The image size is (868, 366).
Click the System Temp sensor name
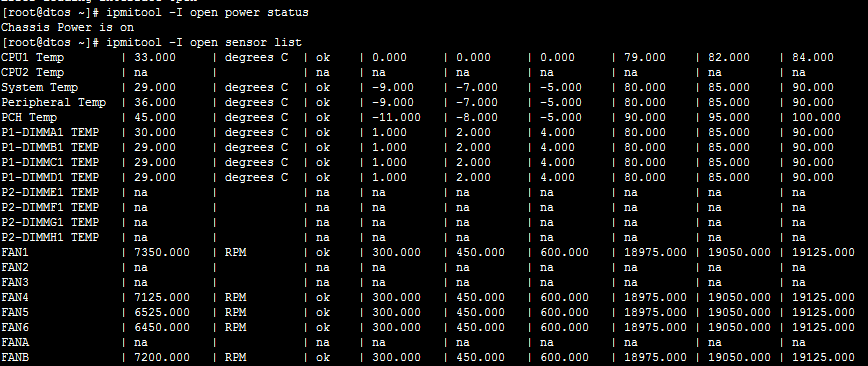pyautogui.click(x=40, y=87)
